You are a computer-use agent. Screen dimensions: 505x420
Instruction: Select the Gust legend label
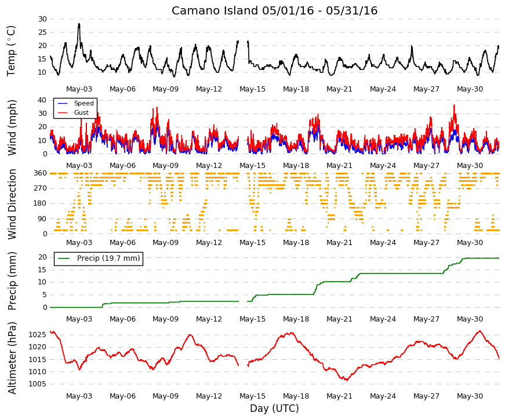tap(81, 112)
